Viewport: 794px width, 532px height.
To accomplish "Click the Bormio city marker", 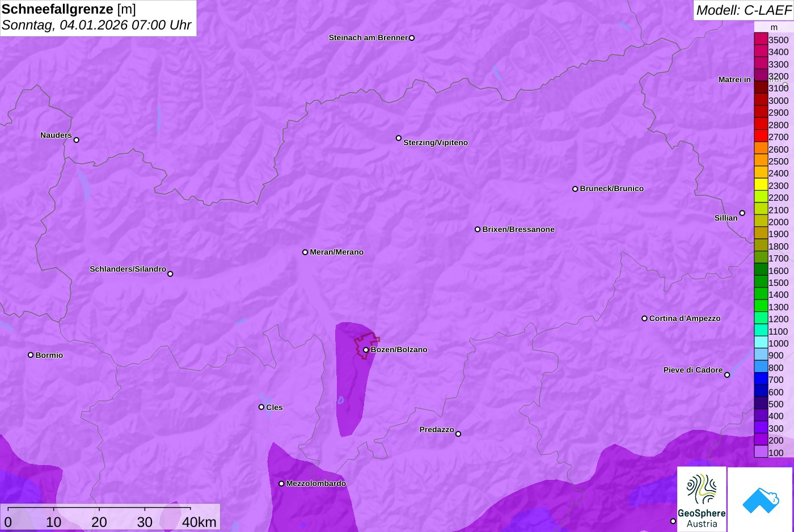I will [31, 355].
